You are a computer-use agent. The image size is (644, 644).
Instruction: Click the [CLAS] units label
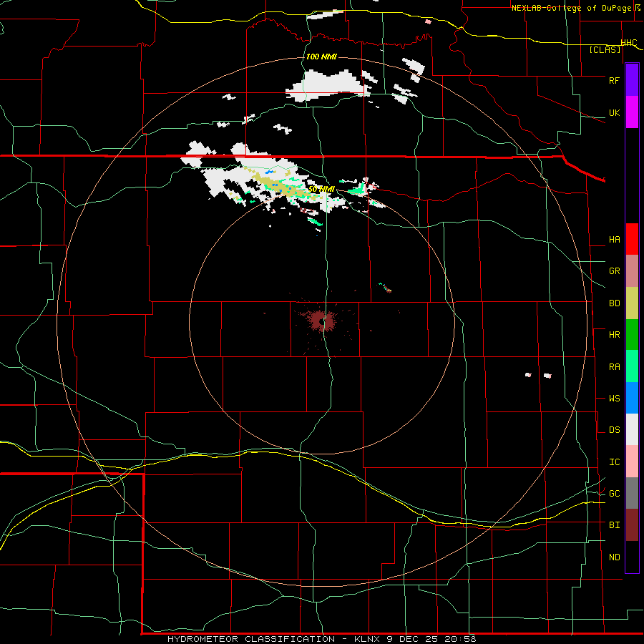(x=605, y=49)
